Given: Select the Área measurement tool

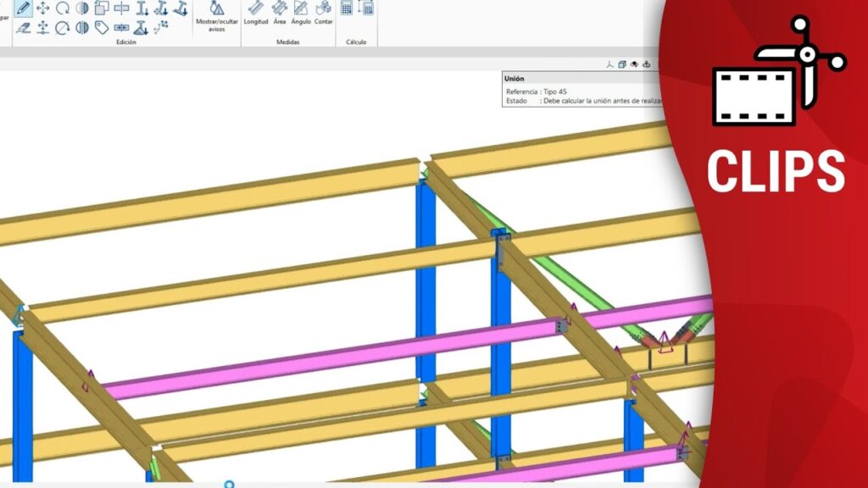Looking at the screenshot, I should (279, 13).
